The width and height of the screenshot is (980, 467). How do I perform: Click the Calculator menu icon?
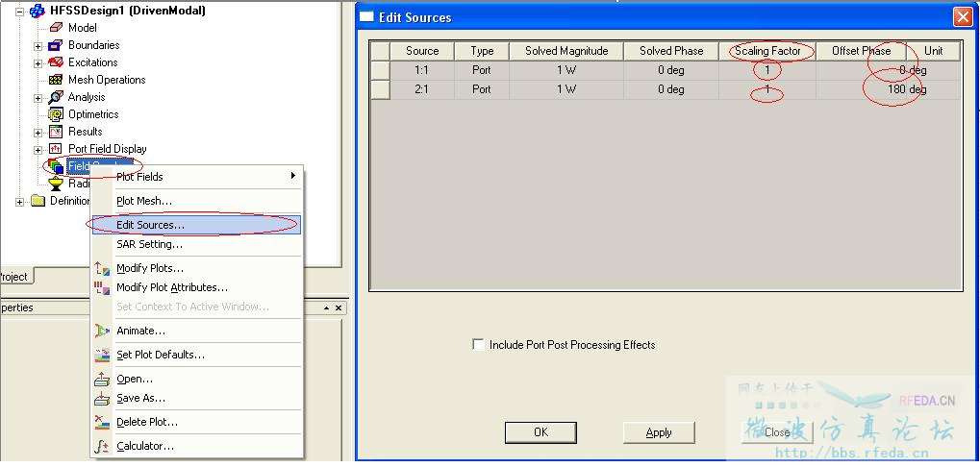(102, 447)
